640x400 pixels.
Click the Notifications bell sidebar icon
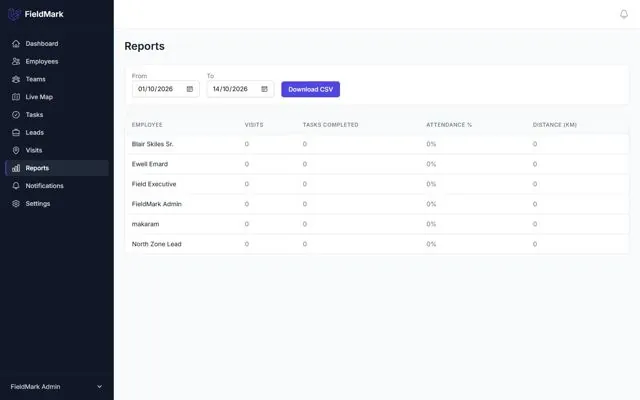[16, 186]
